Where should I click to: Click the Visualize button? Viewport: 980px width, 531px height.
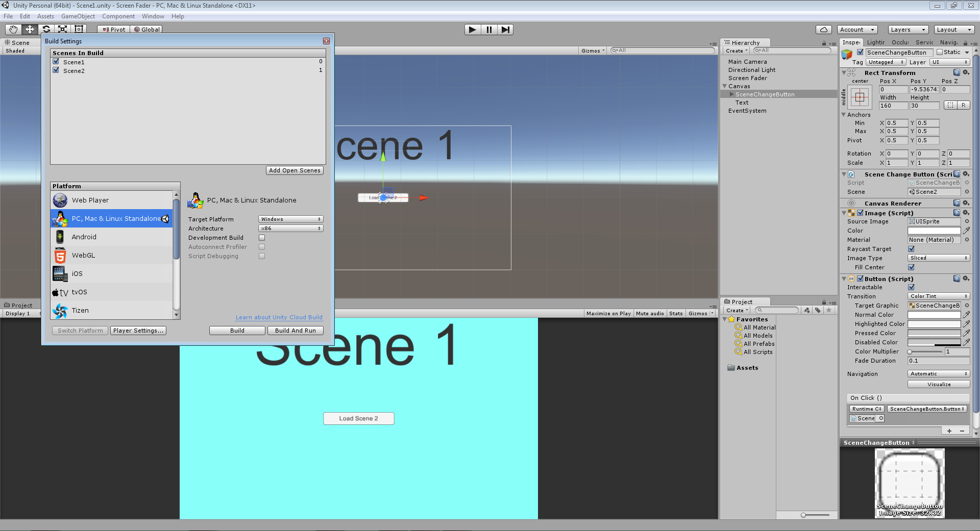point(939,385)
